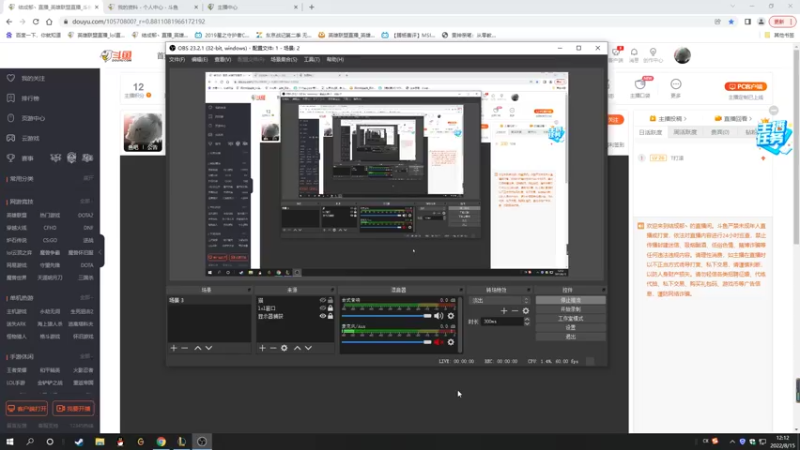Toggle lock for the 1v1窗口 source

pyautogui.click(x=330, y=308)
